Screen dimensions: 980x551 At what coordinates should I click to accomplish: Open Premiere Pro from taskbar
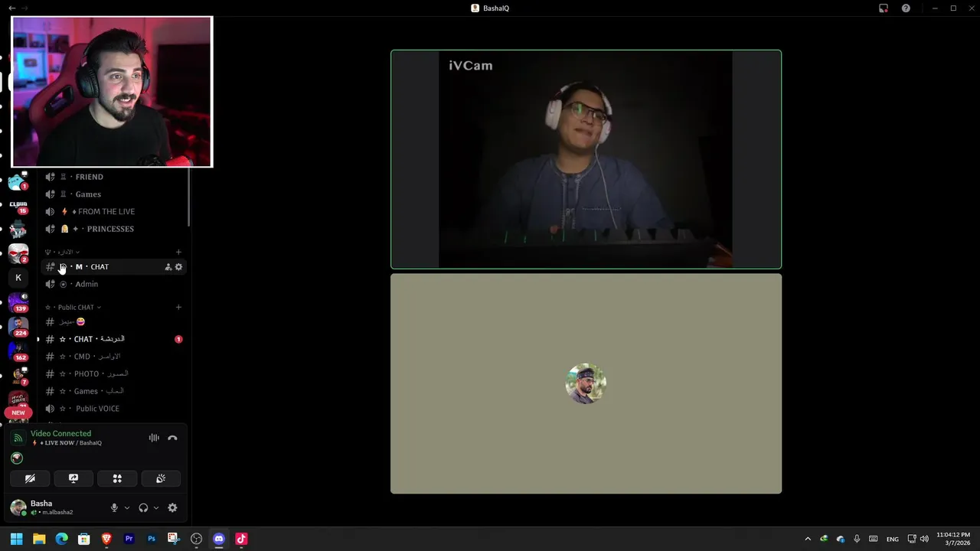[x=129, y=539]
